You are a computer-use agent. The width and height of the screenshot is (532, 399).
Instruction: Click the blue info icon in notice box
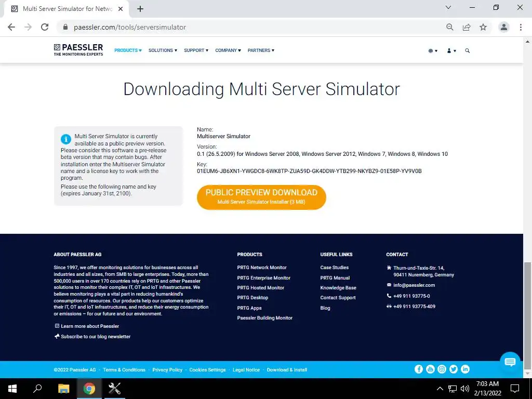tap(66, 139)
